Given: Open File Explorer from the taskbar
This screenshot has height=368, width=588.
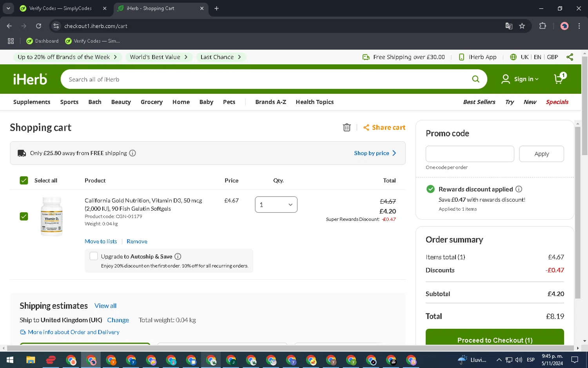Looking at the screenshot, I should coord(31,360).
